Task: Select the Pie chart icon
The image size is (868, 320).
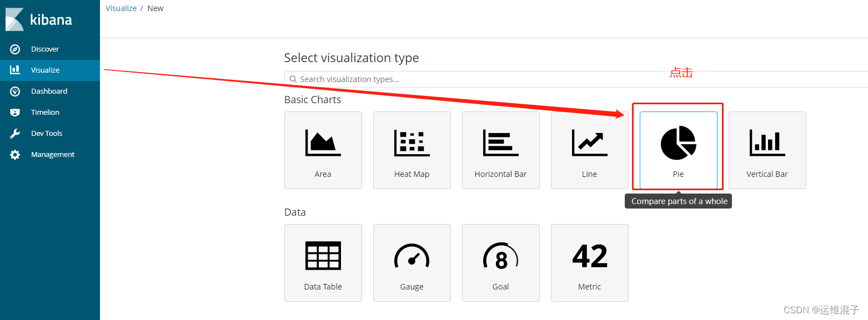Action: [x=679, y=143]
